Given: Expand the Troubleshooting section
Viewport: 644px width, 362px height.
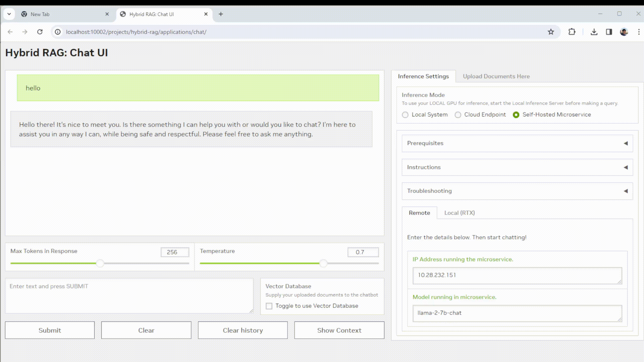Looking at the screenshot, I should (517, 191).
